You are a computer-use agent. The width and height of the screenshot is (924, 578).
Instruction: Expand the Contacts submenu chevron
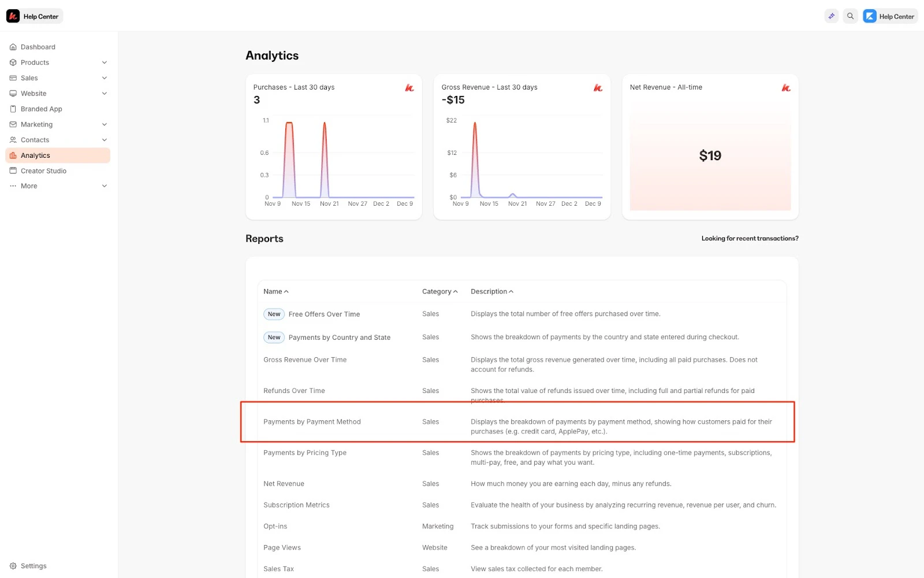coord(105,140)
